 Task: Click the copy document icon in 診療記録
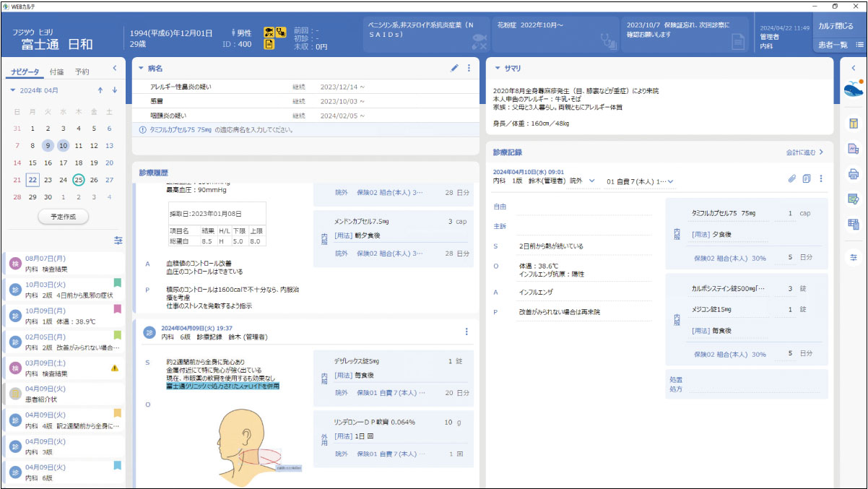point(806,179)
